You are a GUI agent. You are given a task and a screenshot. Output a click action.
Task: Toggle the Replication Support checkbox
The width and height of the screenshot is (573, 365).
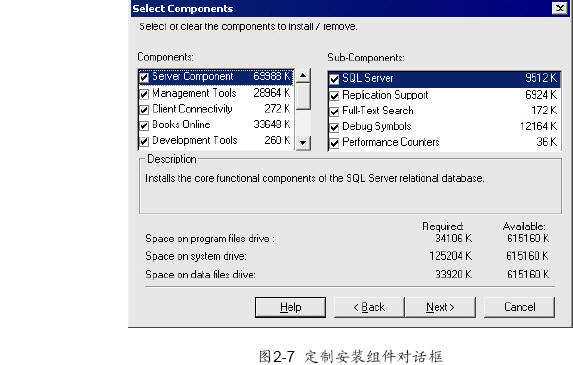coord(334,96)
